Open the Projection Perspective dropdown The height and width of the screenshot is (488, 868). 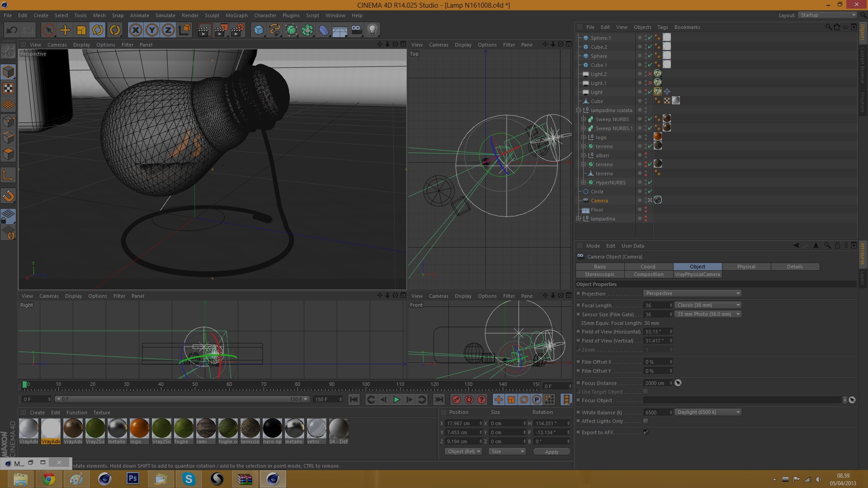pyautogui.click(x=692, y=293)
